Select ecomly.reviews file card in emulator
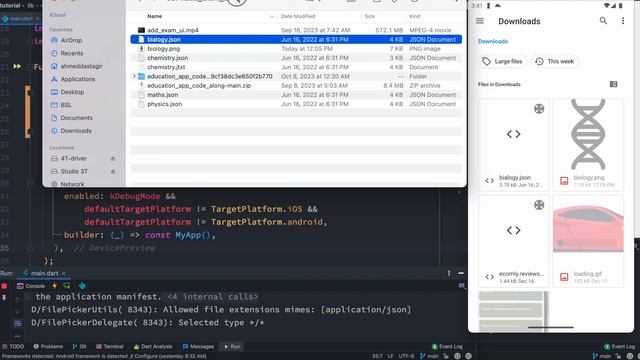The image size is (640, 360). pyautogui.click(x=513, y=241)
